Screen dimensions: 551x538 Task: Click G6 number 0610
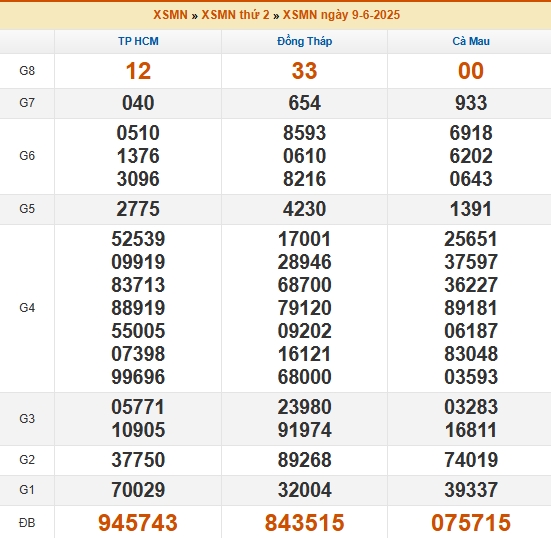(304, 156)
